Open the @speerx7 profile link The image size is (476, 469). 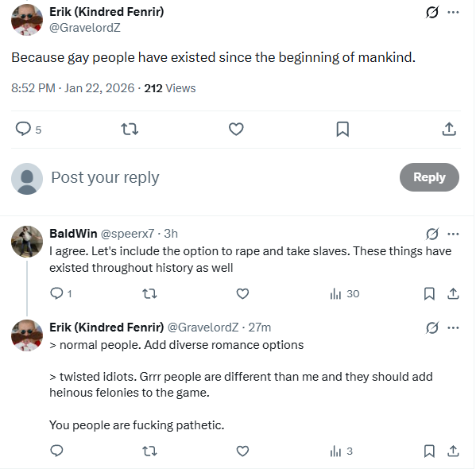coord(127,234)
